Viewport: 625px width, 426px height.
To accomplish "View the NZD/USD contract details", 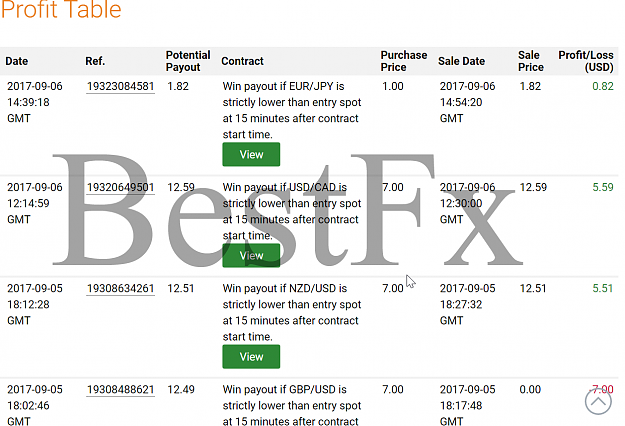I will 251,357.
